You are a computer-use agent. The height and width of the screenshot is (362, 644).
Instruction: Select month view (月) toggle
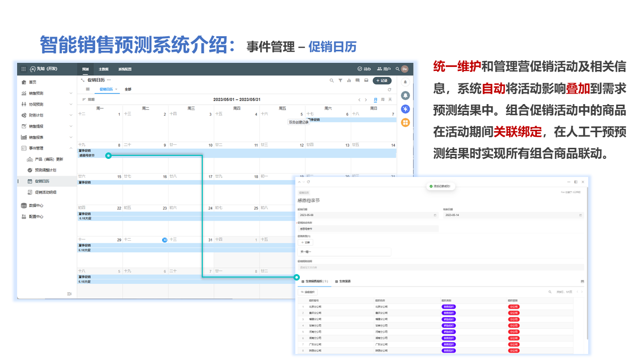click(375, 100)
